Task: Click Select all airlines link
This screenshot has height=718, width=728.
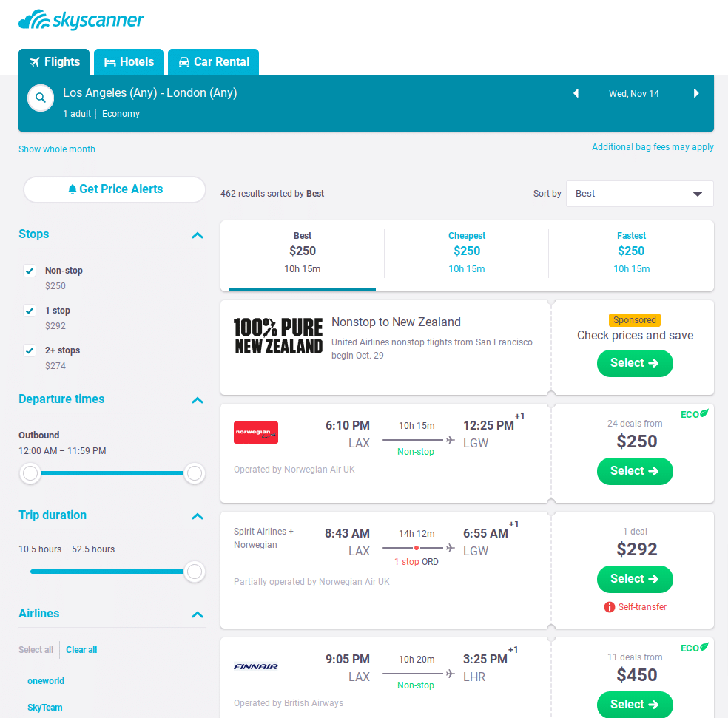Action: coord(36,650)
